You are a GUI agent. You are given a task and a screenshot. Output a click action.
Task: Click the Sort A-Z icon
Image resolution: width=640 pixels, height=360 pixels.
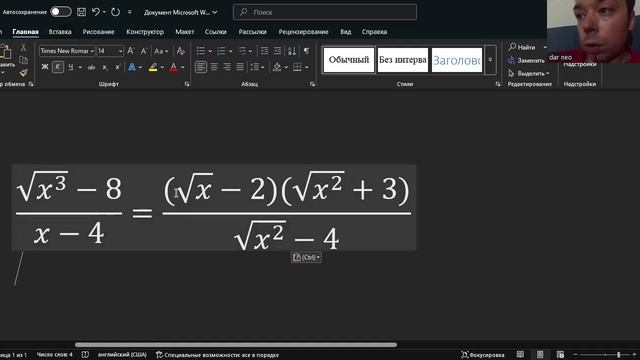point(291,51)
